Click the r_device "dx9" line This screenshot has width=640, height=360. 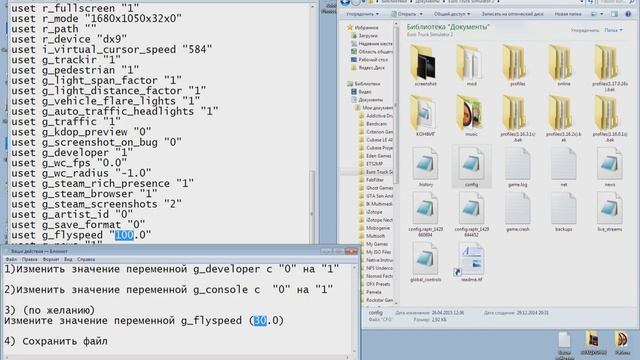[69, 39]
